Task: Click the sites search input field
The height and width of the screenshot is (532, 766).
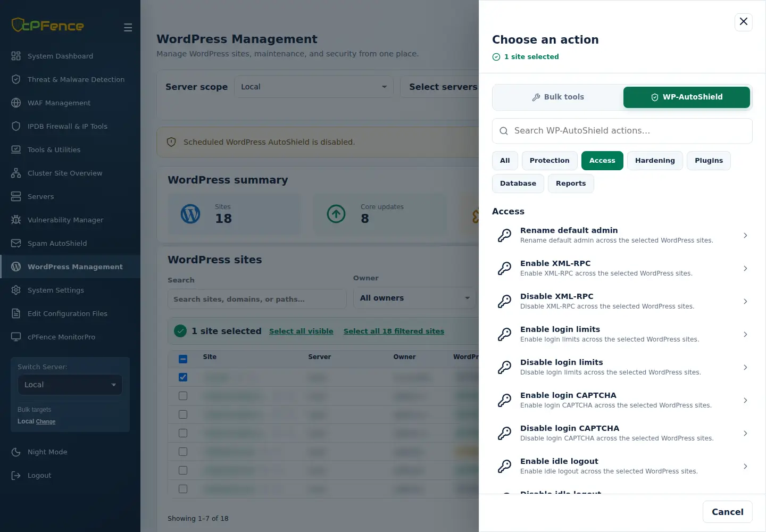Action: 257,299
